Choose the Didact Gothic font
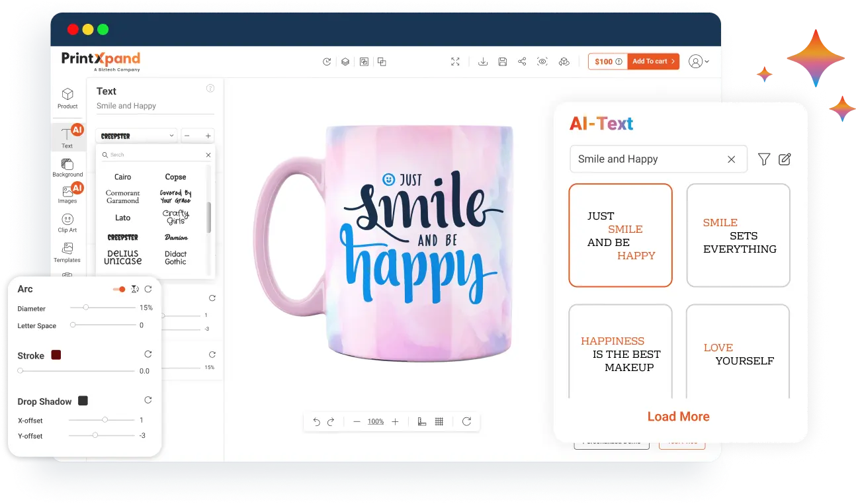 point(176,257)
